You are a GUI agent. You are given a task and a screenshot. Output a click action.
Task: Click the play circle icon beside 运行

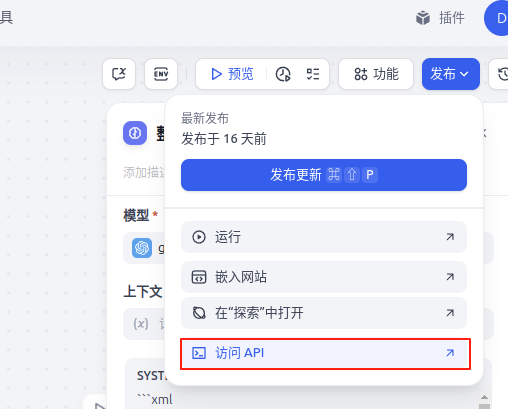click(x=199, y=237)
